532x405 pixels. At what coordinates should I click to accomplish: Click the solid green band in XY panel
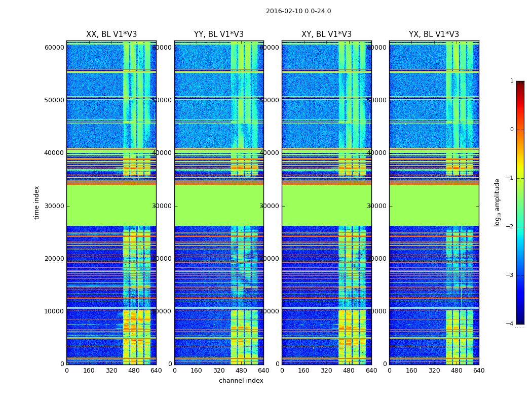point(326,205)
